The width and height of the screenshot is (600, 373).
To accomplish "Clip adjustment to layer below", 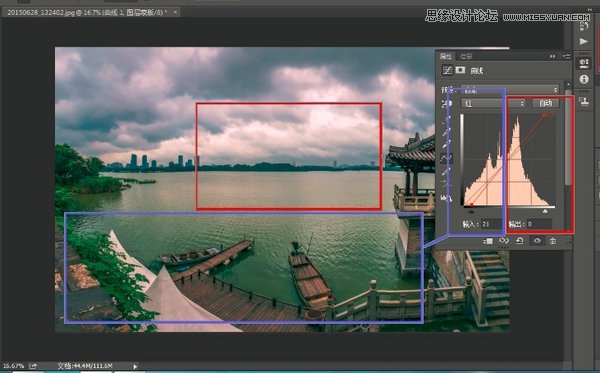I will (488, 241).
